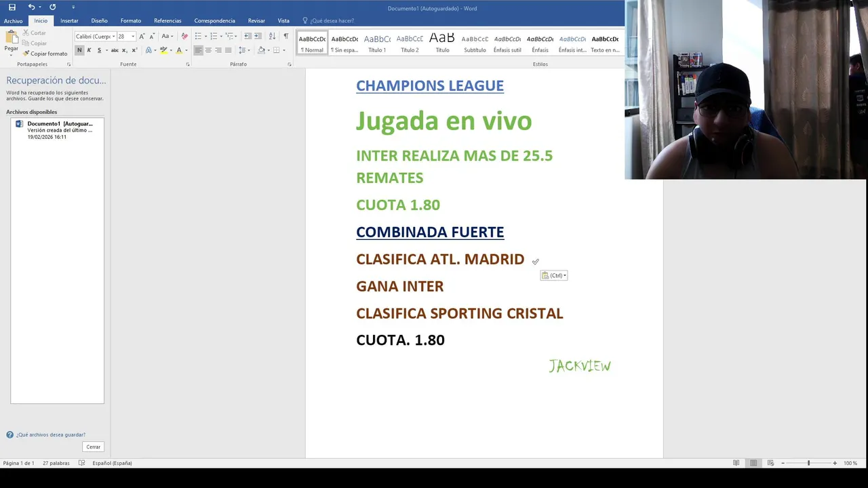Open the Párrafo dialog launcher

[x=290, y=64]
